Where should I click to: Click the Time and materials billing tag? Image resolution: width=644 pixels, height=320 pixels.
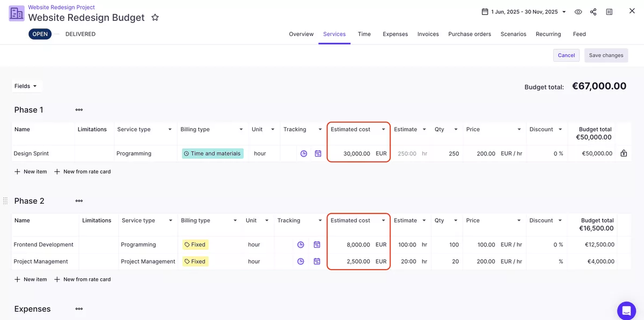click(x=213, y=154)
